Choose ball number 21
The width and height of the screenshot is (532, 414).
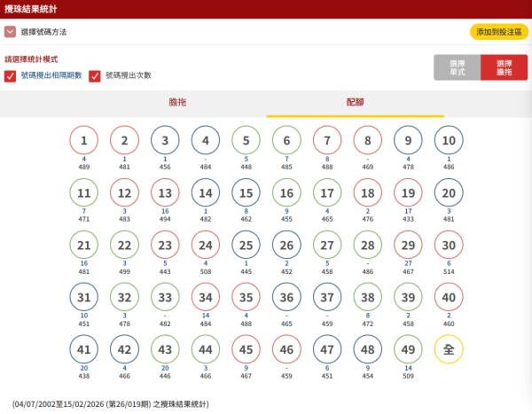84,245
